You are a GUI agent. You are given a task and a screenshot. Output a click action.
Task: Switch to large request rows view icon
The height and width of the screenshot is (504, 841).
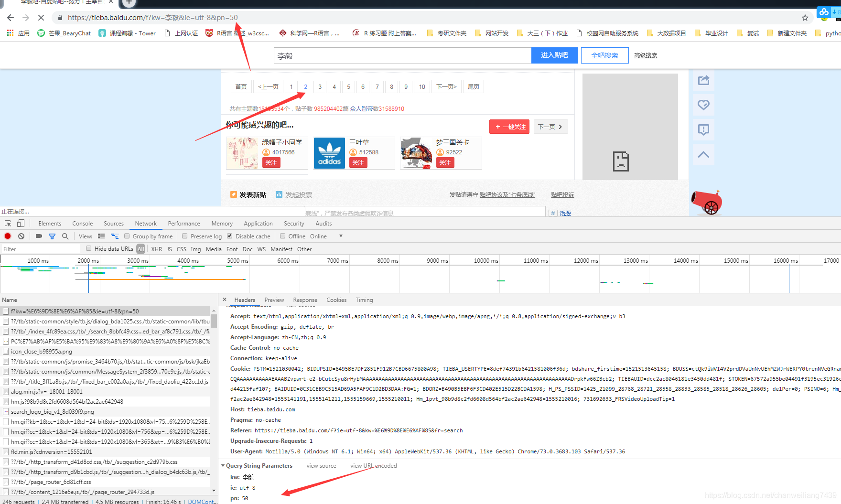tap(101, 236)
